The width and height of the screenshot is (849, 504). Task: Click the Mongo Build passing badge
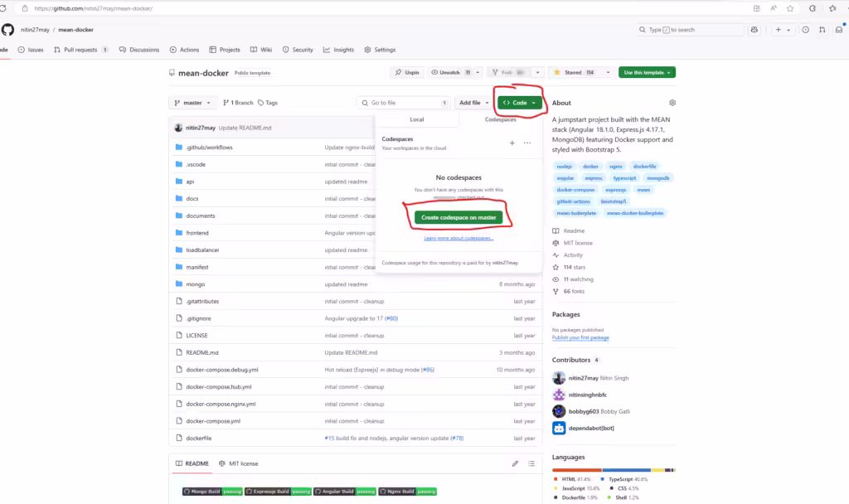212,492
